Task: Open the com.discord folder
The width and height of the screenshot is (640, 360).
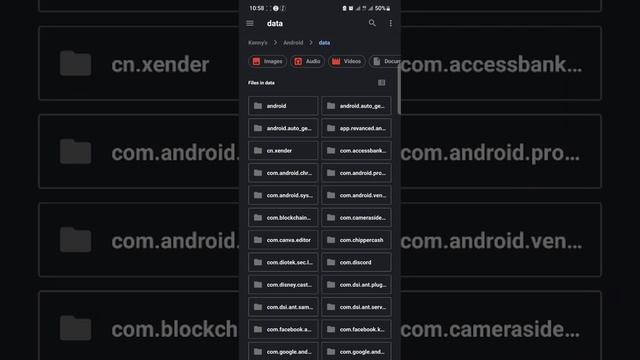Action: click(356, 262)
